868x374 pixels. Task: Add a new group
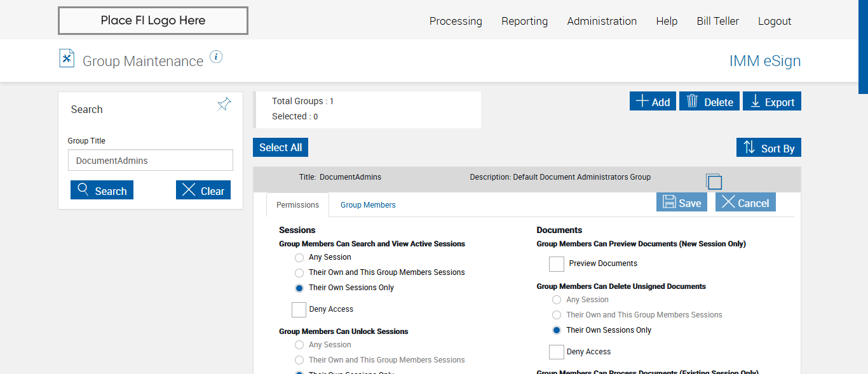[x=653, y=102]
